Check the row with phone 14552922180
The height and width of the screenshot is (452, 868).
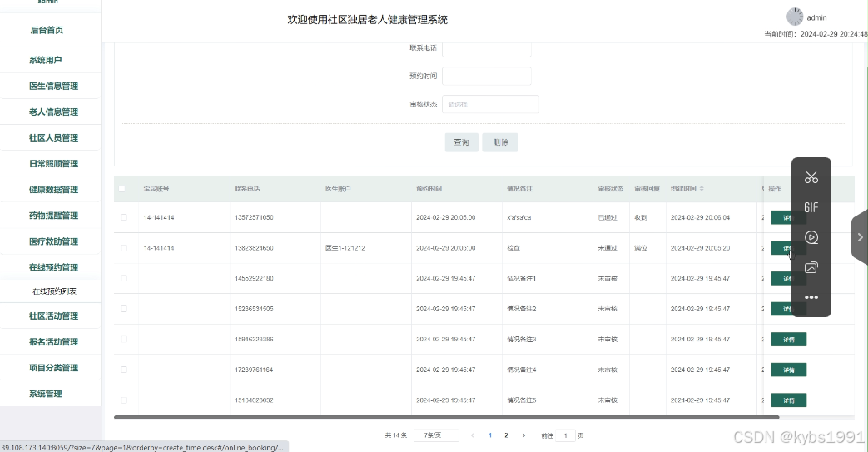click(x=124, y=278)
